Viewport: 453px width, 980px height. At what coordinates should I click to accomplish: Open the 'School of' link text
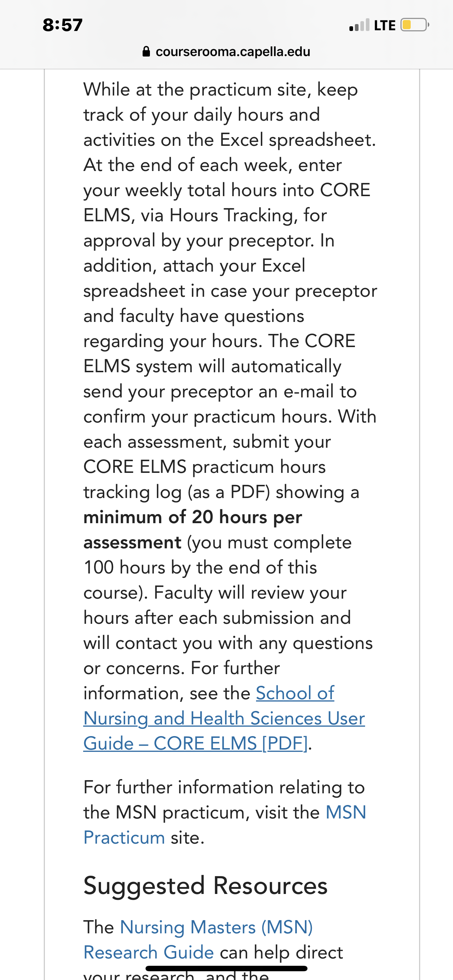click(x=295, y=693)
